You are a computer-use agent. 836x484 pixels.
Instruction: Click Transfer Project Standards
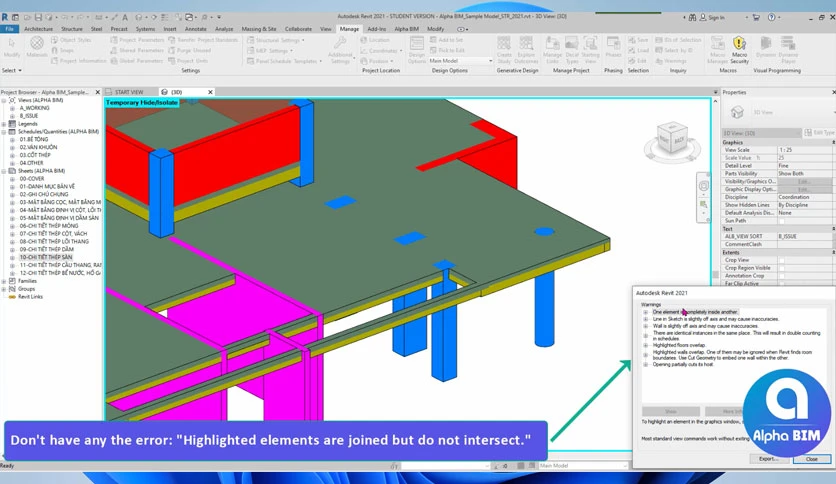203,40
